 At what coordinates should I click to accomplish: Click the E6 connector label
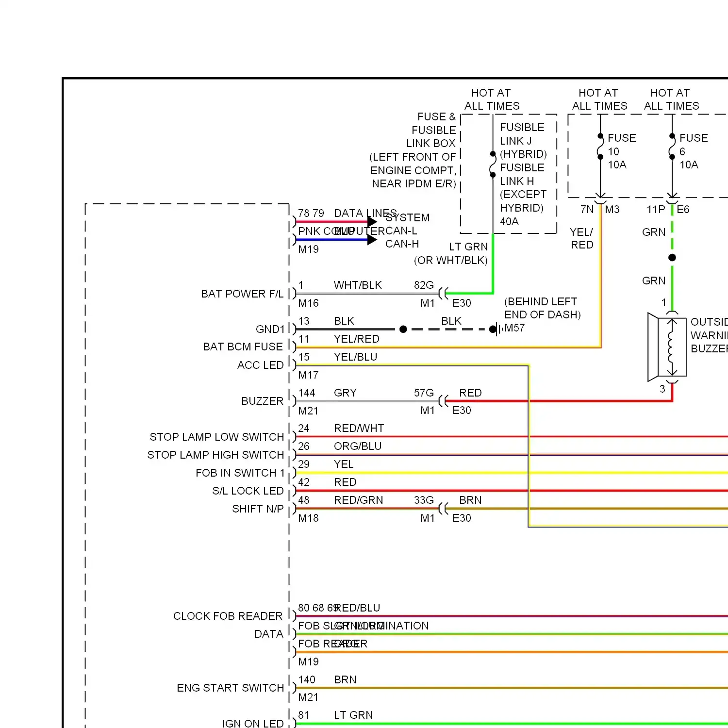(x=683, y=209)
